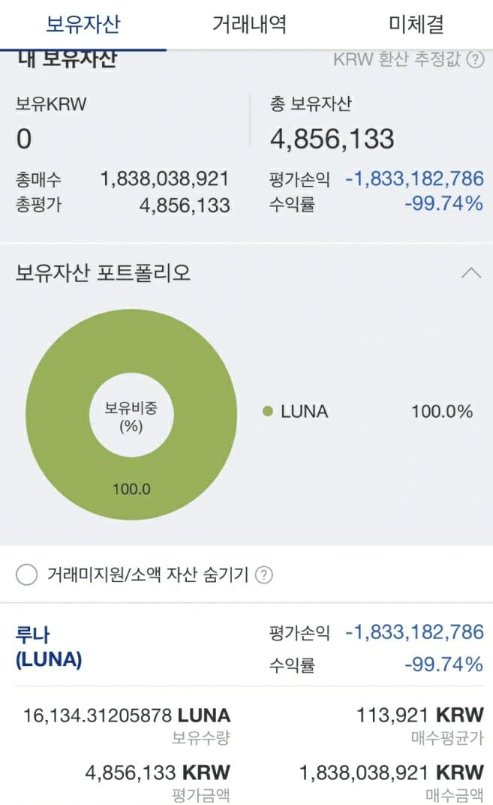
Task: Click help icon beside KRW 환산 추정값
Action: (475, 60)
